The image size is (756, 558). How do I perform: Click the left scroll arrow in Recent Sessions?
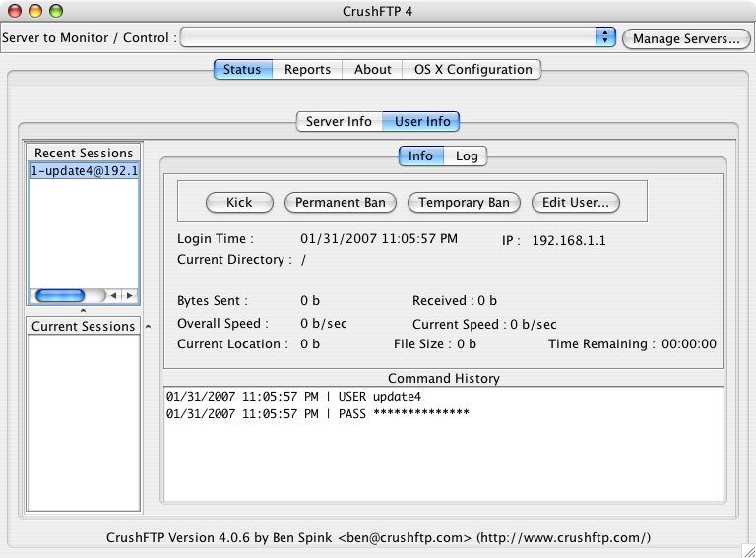[114, 295]
